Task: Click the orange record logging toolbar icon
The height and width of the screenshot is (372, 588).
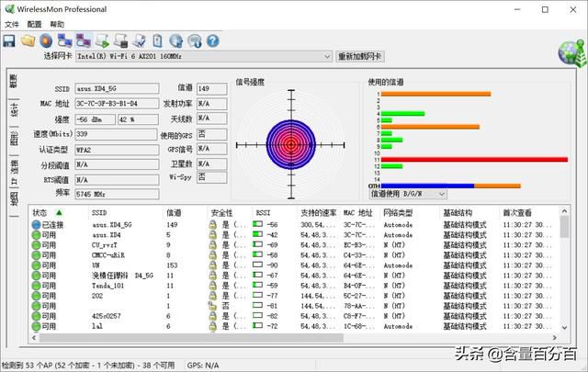Action: click(x=46, y=40)
